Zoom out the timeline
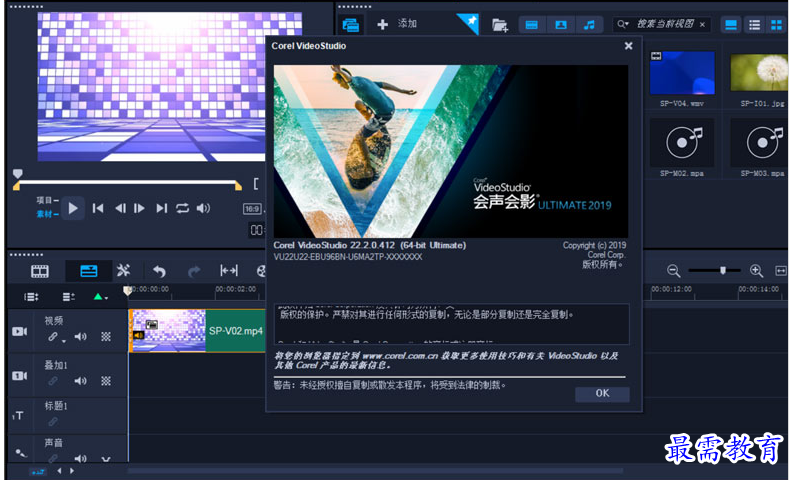Viewport: 789px width, 480px height. (x=673, y=271)
